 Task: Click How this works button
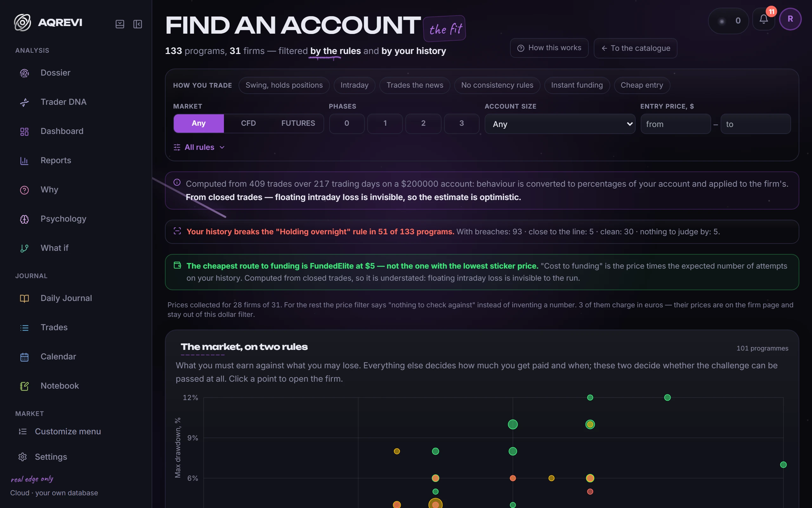tap(549, 48)
